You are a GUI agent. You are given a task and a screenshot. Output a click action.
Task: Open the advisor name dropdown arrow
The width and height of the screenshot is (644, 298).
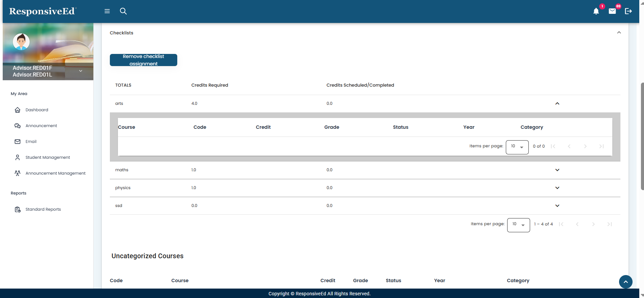click(81, 71)
